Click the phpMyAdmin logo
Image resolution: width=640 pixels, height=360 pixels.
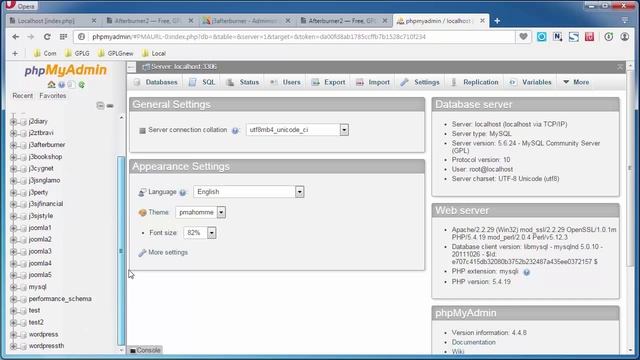(65, 70)
